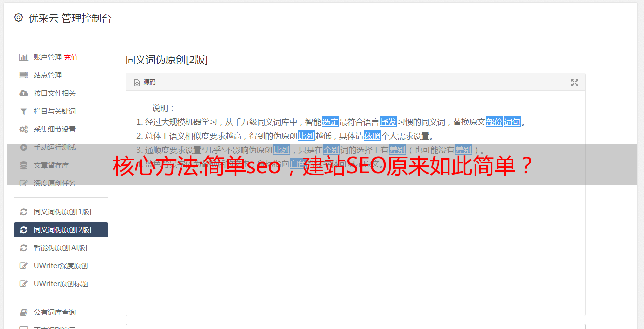The height and width of the screenshot is (329, 644).
Task: Click the gear icon beside 优采云 管理控制台
Action: 18,18
